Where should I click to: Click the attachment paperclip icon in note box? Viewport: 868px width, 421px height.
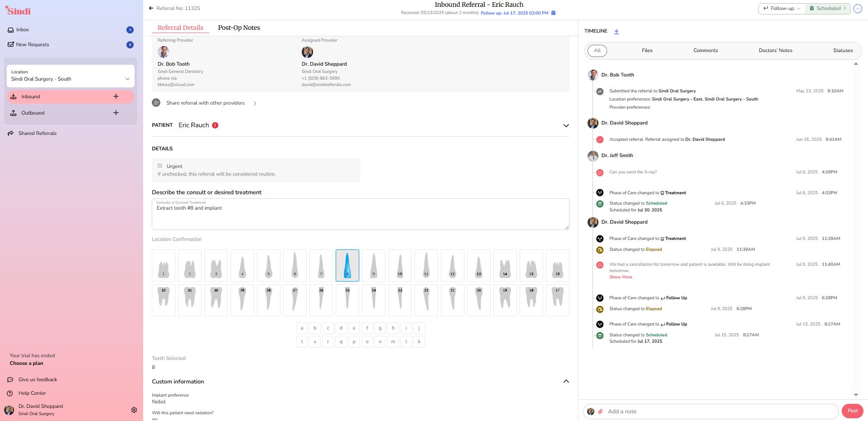pos(600,411)
